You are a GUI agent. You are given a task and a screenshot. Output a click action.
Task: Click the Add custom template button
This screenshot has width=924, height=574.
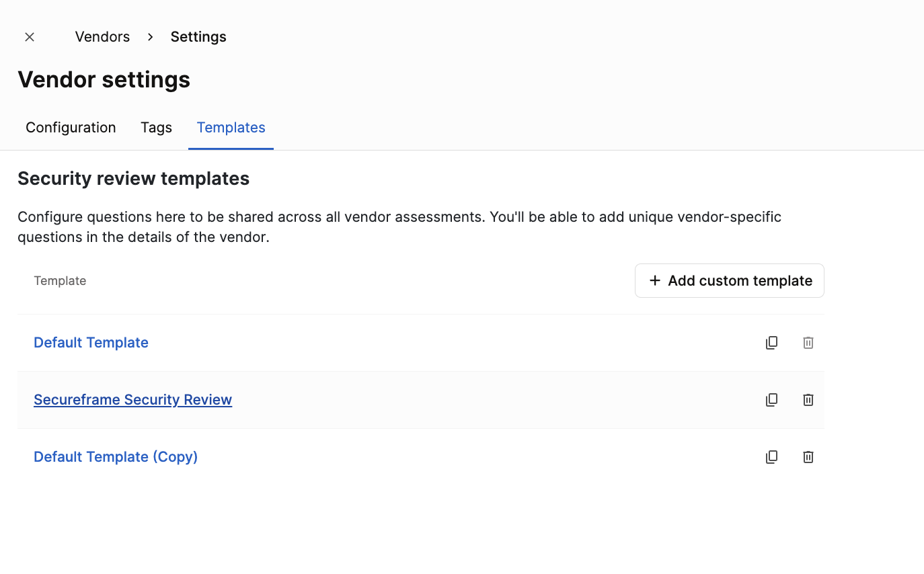(x=729, y=280)
